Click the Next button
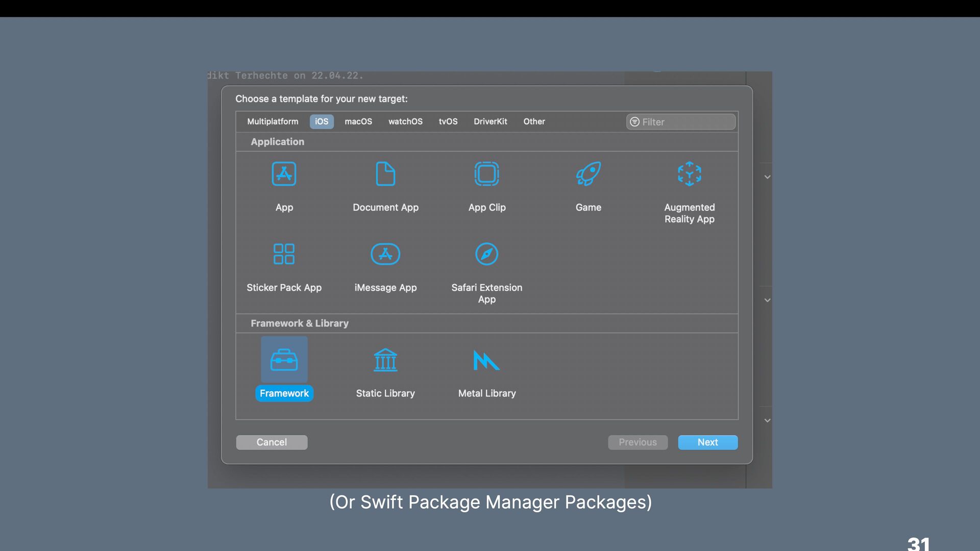 point(707,442)
